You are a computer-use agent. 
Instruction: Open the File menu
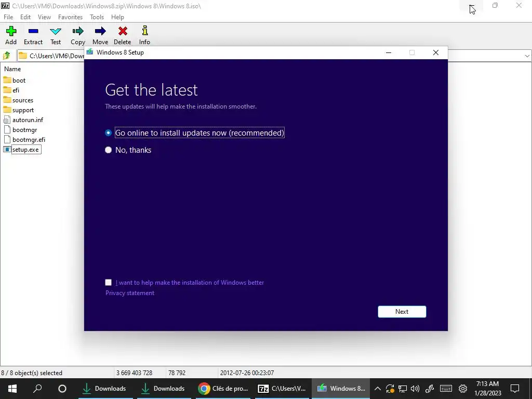pyautogui.click(x=8, y=17)
